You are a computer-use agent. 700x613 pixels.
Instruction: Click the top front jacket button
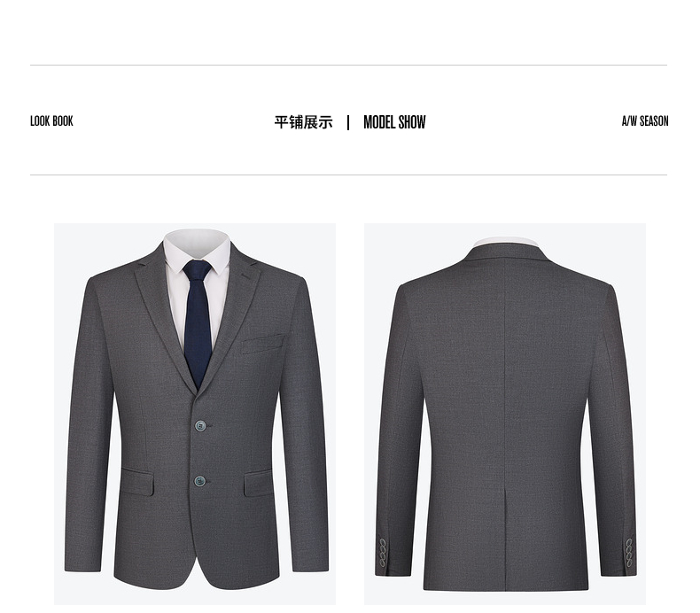(200, 426)
